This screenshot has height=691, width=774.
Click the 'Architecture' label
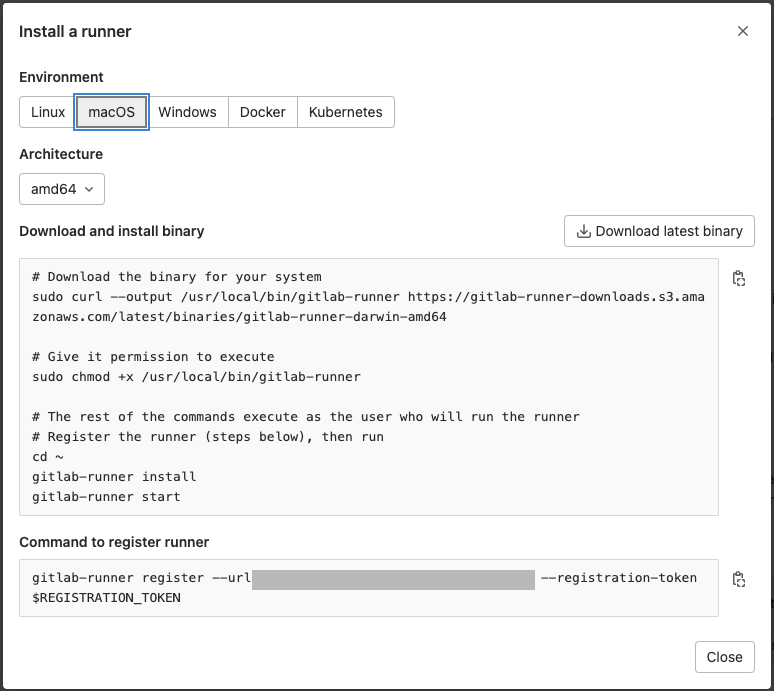(x=61, y=154)
